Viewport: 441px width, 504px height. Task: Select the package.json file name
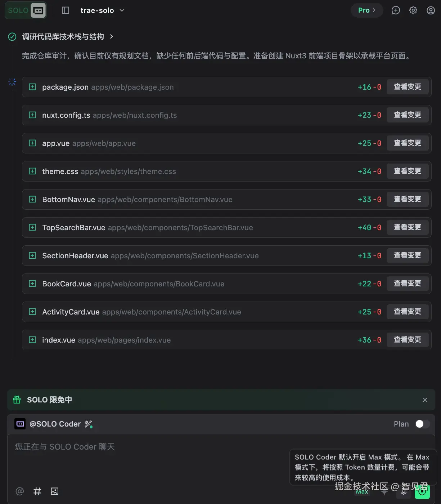point(65,87)
